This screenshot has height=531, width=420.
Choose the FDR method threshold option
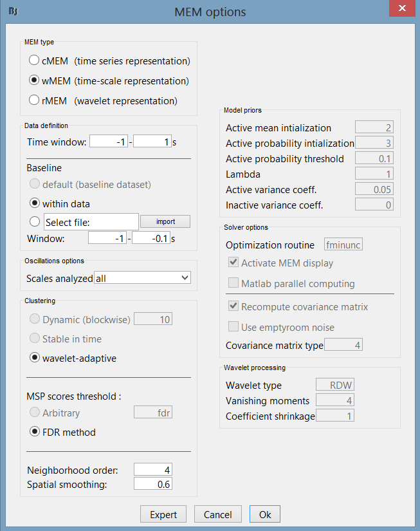click(34, 433)
